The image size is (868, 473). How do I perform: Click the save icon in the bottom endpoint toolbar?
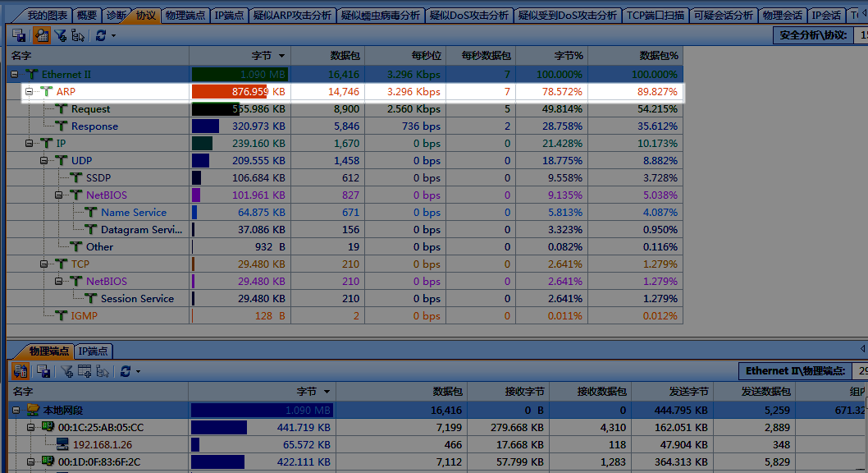pyautogui.click(x=43, y=371)
